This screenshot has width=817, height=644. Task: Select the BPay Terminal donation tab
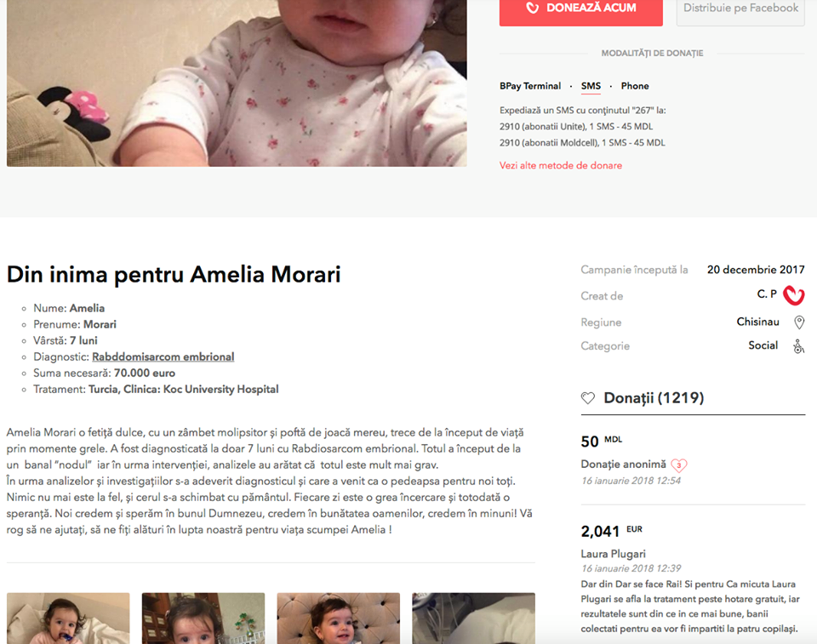(530, 86)
